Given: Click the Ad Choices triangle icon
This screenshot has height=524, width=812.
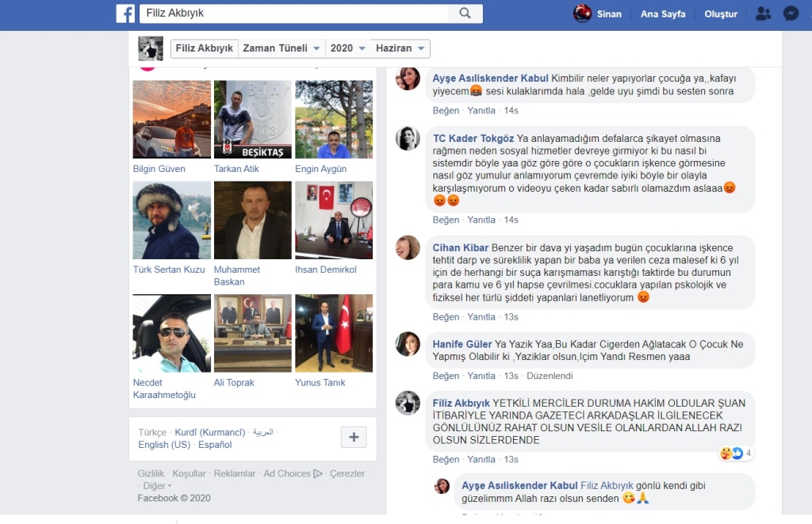Looking at the screenshot, I should tap(318, 474).
